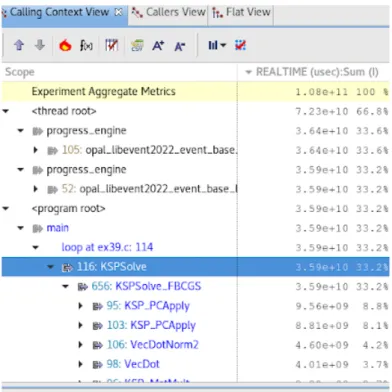Click the 7.23e+10 66.8% metric value

(x=342, y=111)
